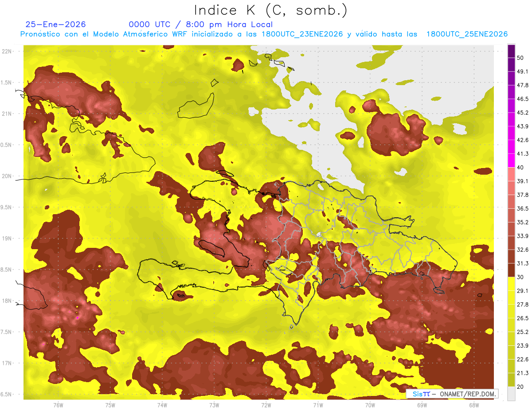
Task: Pick the grey swatch below 20
Action: (x=511, y=394)
